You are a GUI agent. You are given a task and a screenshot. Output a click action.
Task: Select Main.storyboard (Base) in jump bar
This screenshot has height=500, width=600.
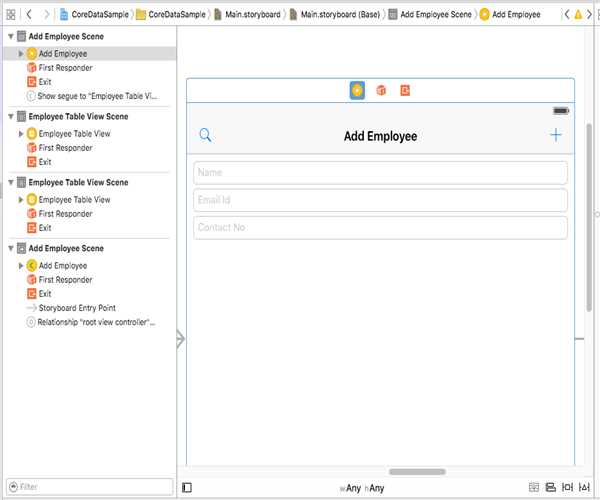pyautogui.click(x=339, y=15)
